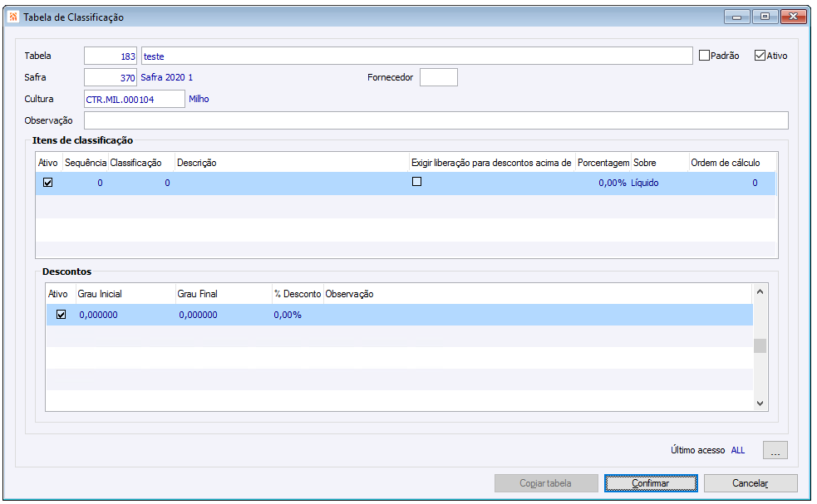Click the app icon in title bar
The height and width of the screenshot is (504, 817).
tap(13, 17)
